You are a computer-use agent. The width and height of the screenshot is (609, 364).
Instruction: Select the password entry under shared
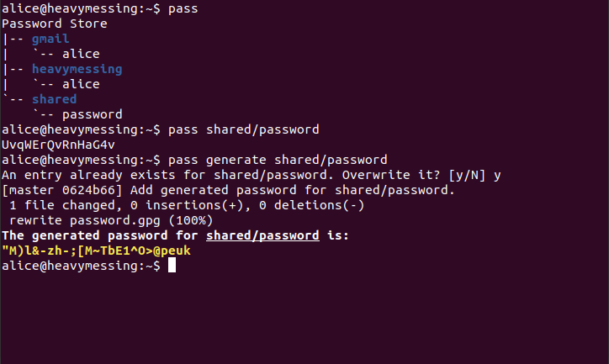(x=93, y=114)
